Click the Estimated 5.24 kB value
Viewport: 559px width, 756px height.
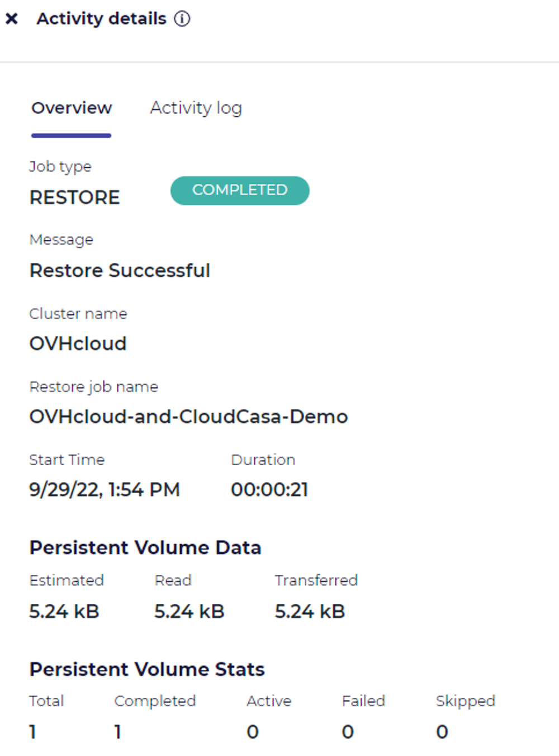pos(64,611)
